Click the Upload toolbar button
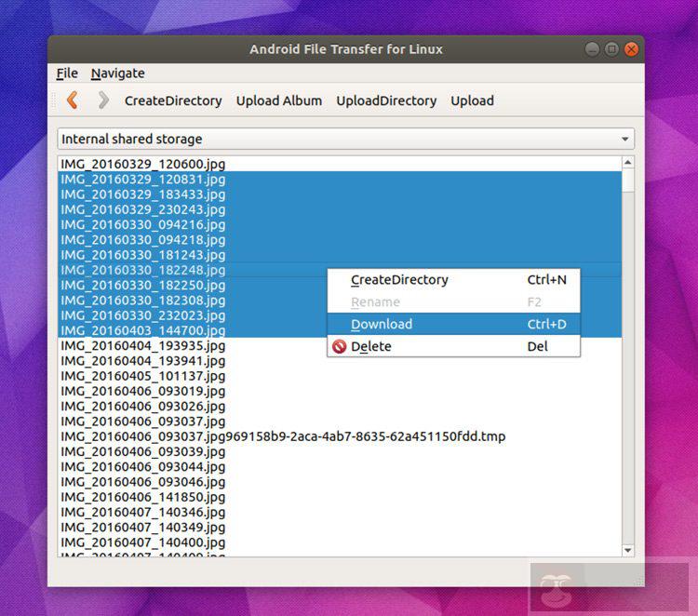This screenshot has width=698, height=616. point(472,100)
